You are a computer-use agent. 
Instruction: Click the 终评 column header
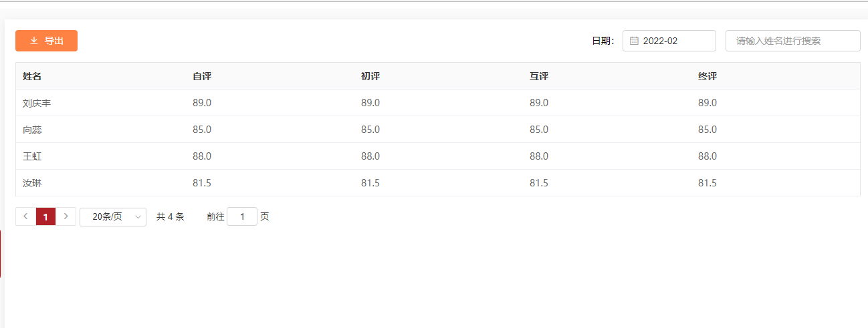708,76
